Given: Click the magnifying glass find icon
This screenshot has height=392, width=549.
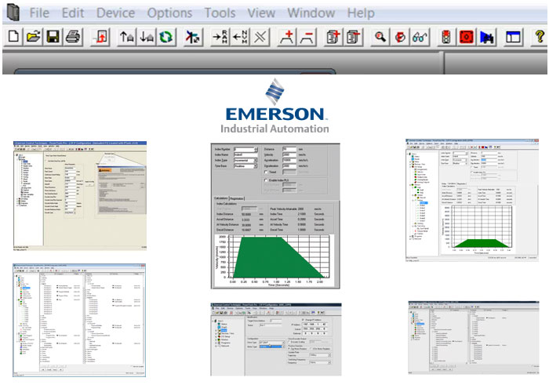Looking at the screenshot, I should (380, 37).
